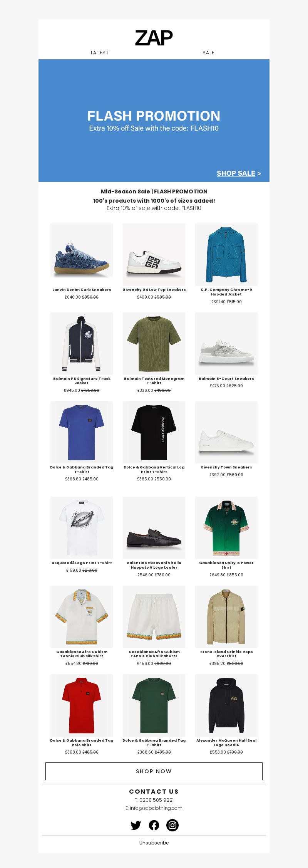The height and width of the screenshot is (868, 308).
Task: Click the Unsubscribe link
Action: click(154, 843)
